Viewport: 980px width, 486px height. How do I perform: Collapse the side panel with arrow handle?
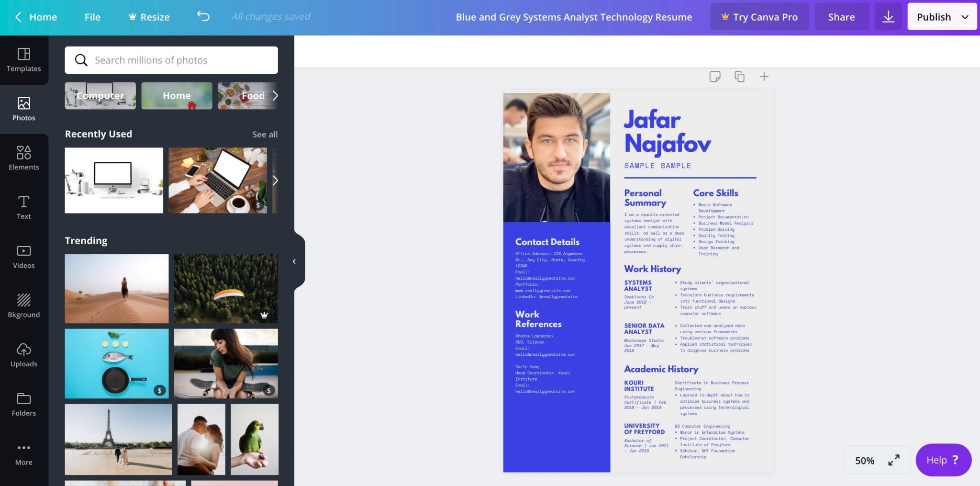click(x=294, y=261)
